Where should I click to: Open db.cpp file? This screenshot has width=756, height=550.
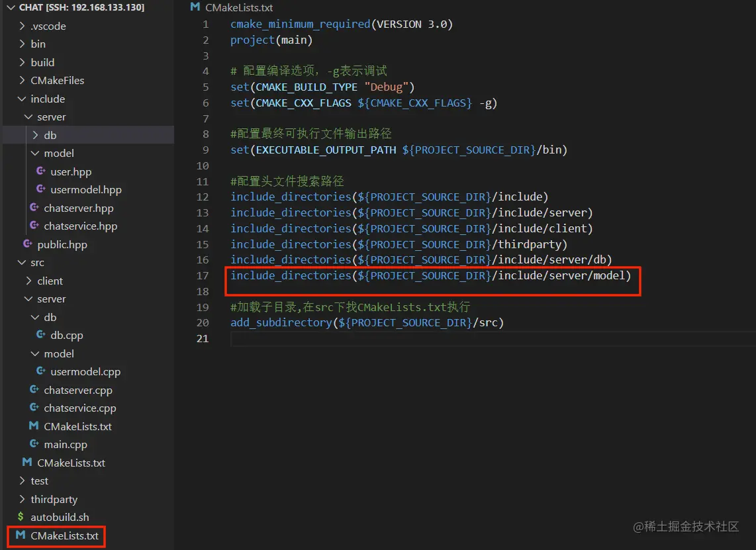67,335
